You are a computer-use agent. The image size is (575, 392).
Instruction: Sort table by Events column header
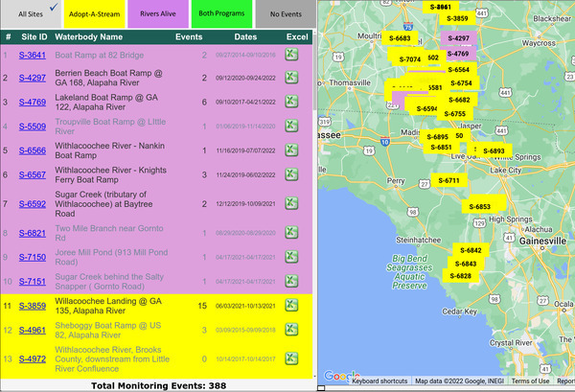coord(189,37)
